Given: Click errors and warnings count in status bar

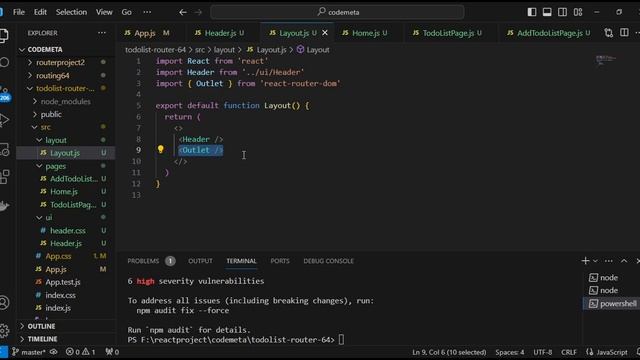Looking at the screenshot, I should [x=80, y=352].
